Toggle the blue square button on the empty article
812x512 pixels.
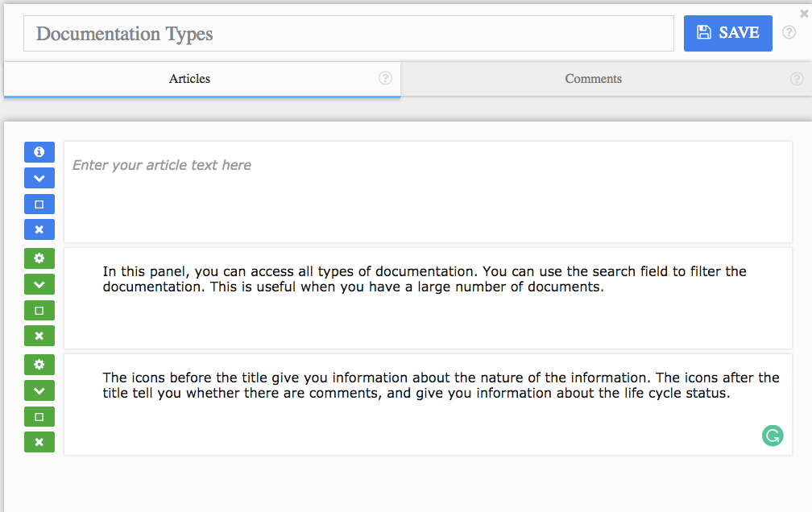click(x=39, y=204)
